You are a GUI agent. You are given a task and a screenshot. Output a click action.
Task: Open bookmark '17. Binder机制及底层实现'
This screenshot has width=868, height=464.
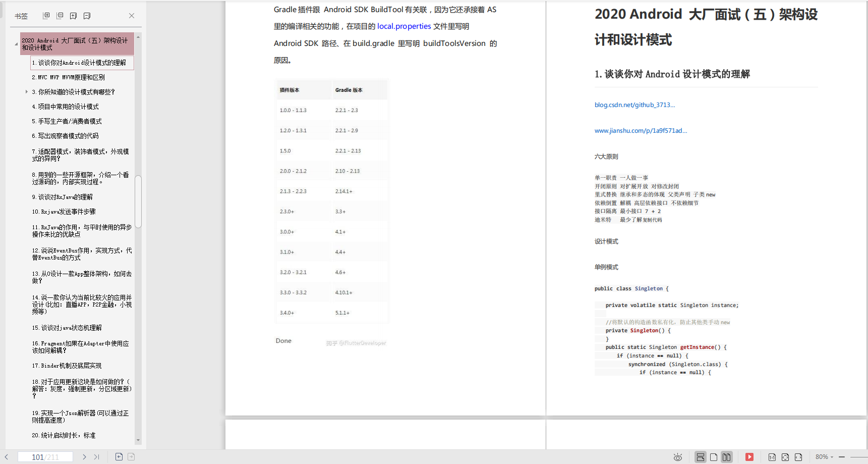pos(67,366)
